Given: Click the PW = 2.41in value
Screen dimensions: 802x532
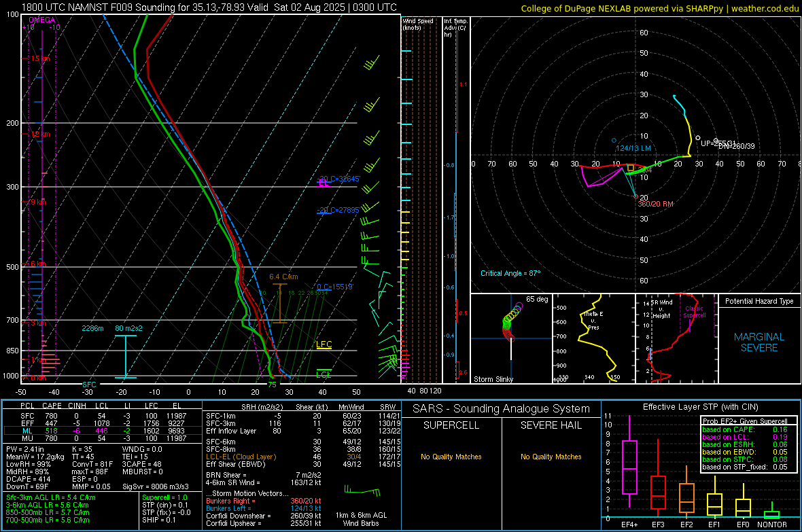Looking at the screenshot, I should (25, 449).
